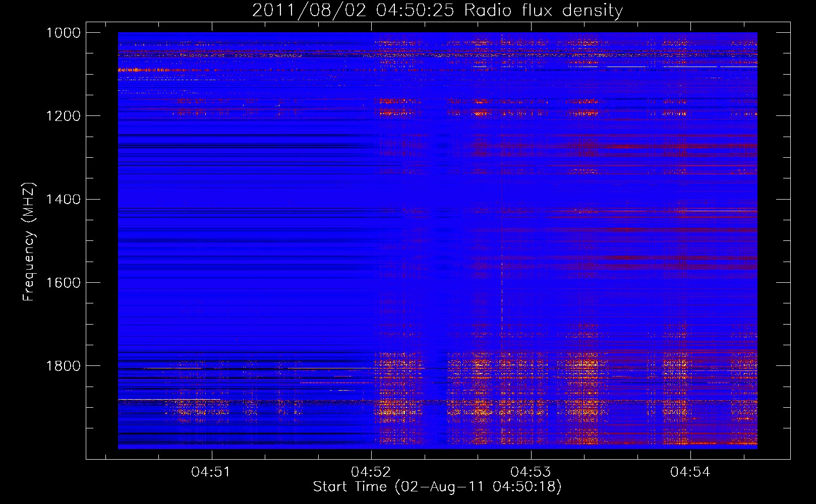This screenshot has width=816, height=504.
Task: Click the 04:52 time tick label
Action: pyautogui.click(x=371, y=472)
